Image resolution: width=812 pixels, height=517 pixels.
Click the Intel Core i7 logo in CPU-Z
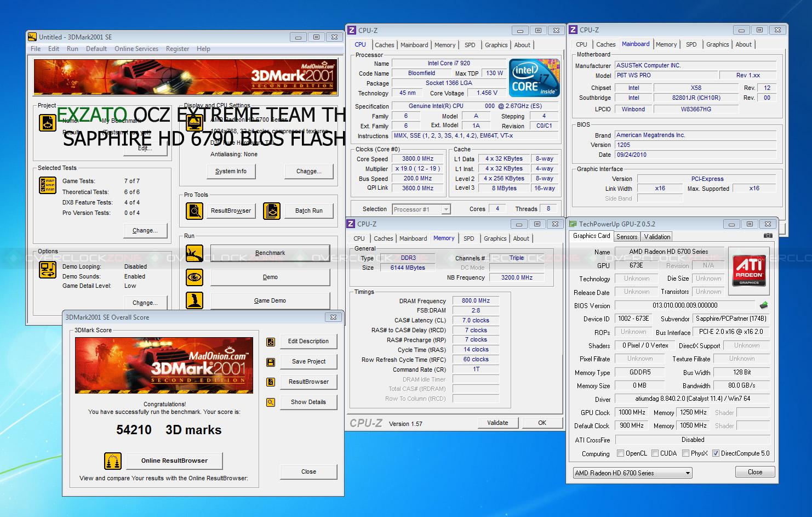pyautogui.click(x=534, y=78)
